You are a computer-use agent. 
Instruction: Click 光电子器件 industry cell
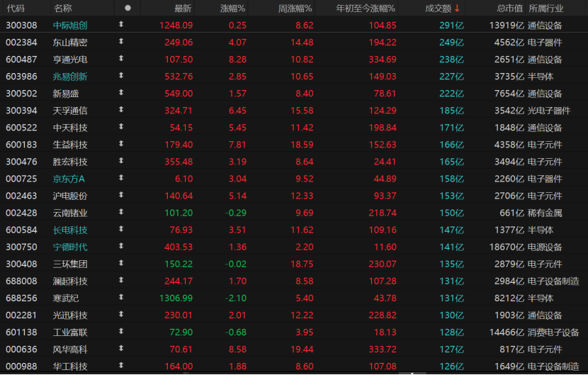click(549, 111)
